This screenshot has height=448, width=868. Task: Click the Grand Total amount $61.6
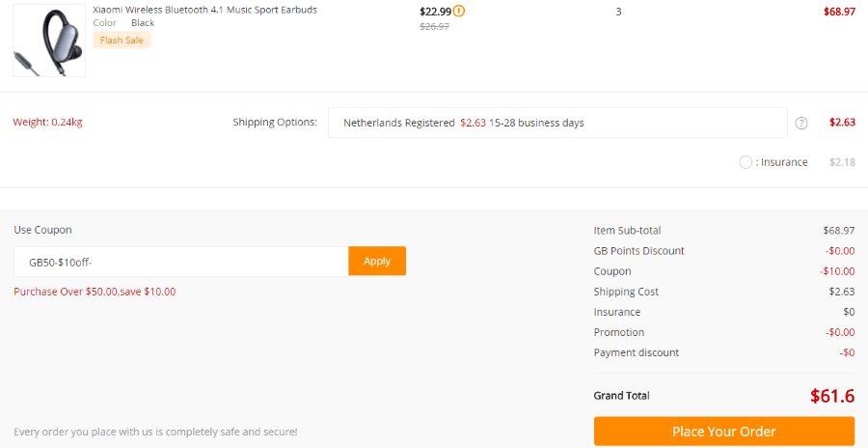coord(832,396)
